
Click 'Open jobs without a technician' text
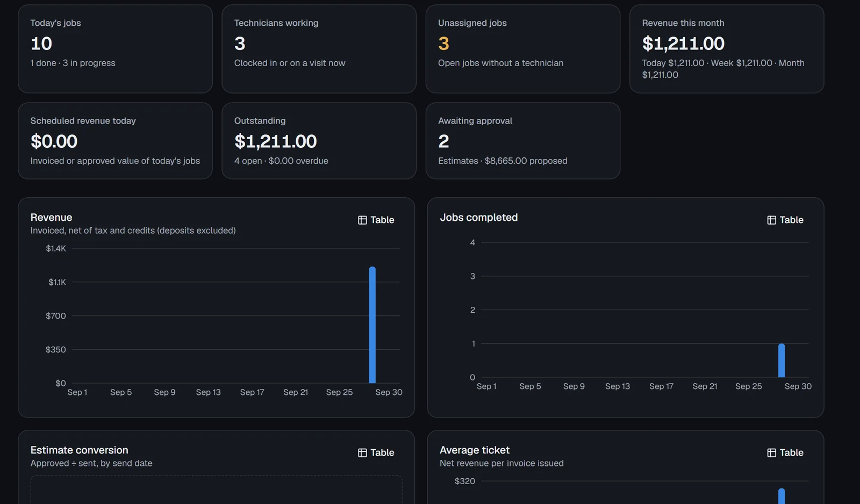[500, 63]
